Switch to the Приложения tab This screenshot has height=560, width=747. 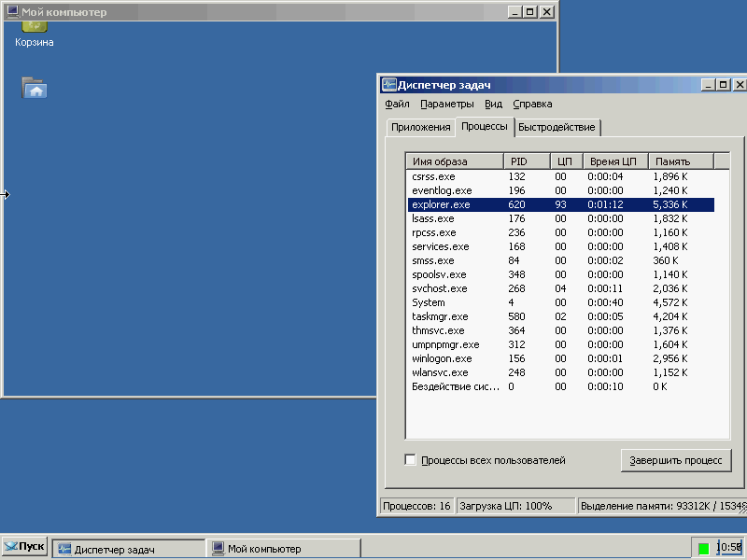point(421,127)
